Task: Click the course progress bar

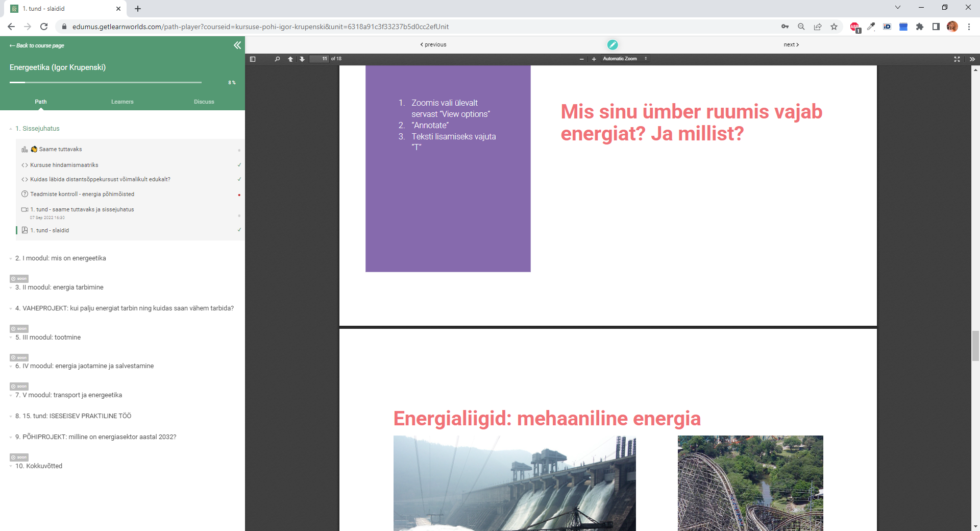Action: [x=105, y=82]
